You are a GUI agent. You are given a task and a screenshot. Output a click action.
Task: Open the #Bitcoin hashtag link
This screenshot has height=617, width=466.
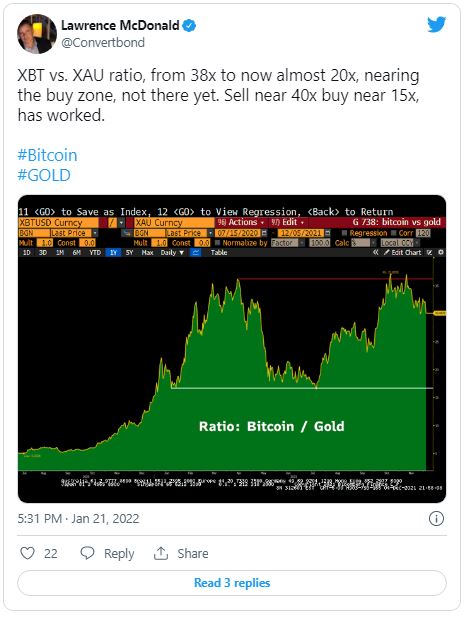coord(47,155)
